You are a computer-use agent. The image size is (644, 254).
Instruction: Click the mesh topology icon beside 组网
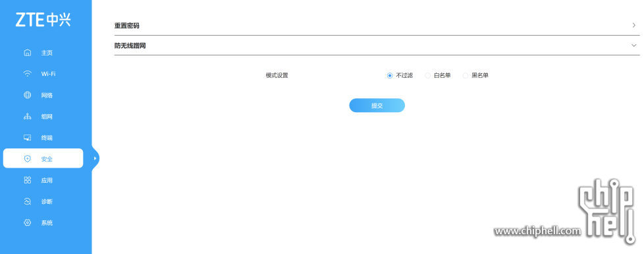(28, 117)
